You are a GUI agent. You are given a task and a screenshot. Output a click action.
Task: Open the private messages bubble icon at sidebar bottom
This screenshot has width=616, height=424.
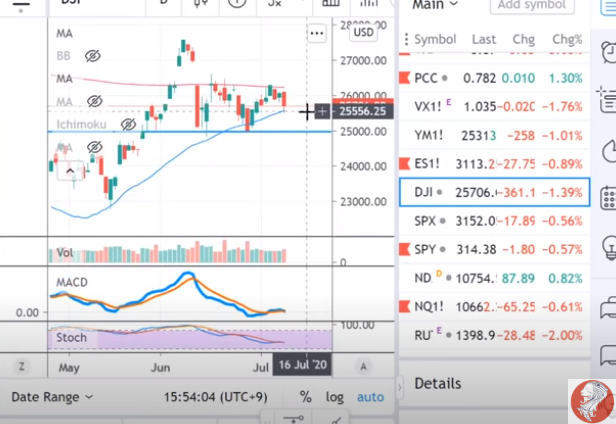click(x=609, y=355)
